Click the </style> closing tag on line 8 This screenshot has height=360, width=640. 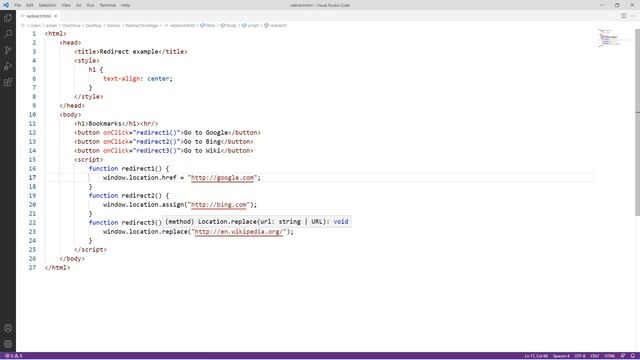89,96
